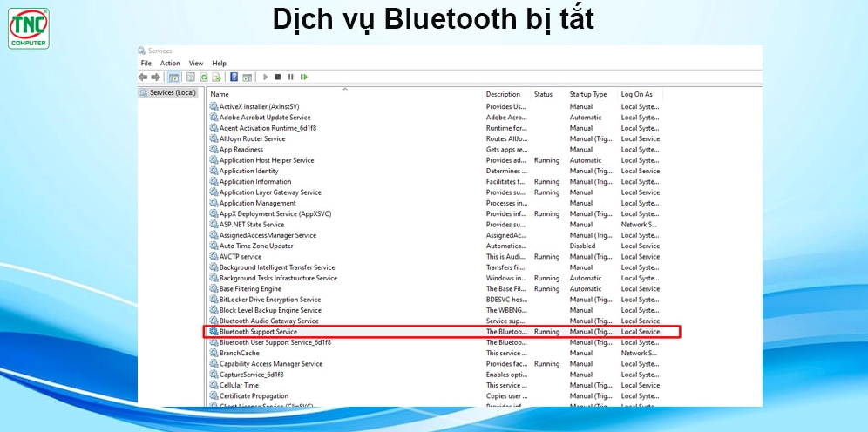Go forward using the Forward arrow
This screenshot has width=868, height=432.
point(155,78)
